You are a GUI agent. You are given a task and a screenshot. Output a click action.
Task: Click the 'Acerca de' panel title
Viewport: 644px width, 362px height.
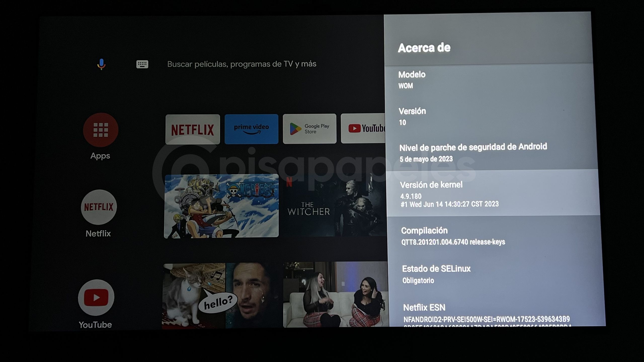[424, 48]
